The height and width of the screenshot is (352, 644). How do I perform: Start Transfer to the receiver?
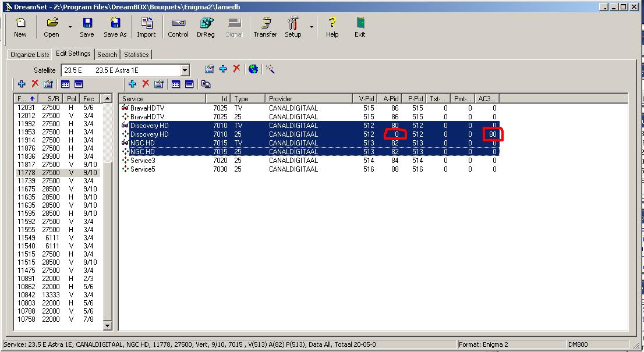pos(266,27)
